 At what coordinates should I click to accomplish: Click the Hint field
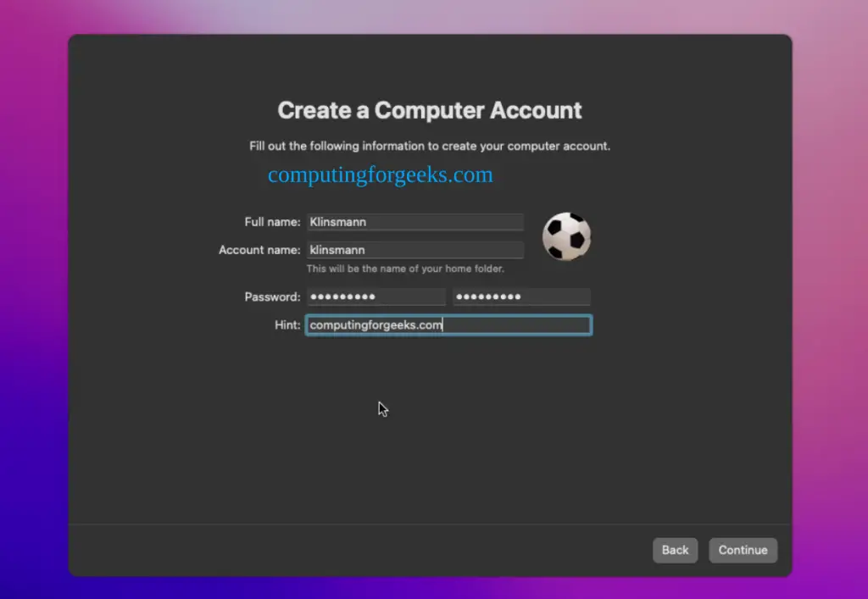(449, 324)
